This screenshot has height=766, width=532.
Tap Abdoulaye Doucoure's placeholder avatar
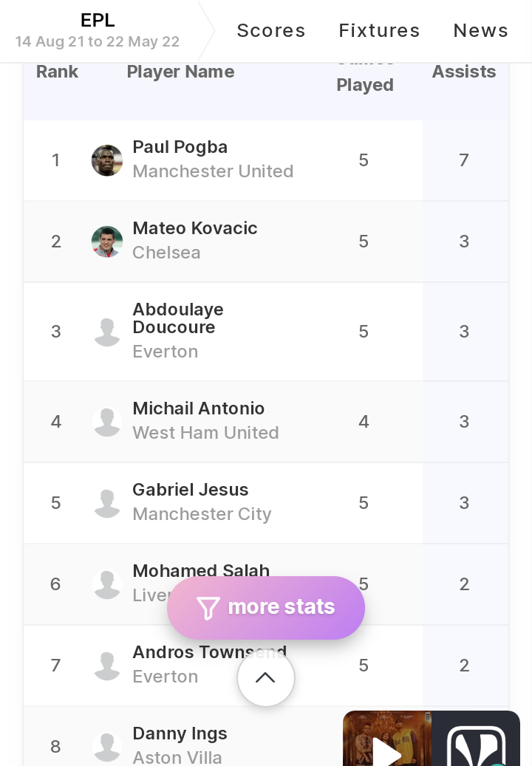click(106, 332)
